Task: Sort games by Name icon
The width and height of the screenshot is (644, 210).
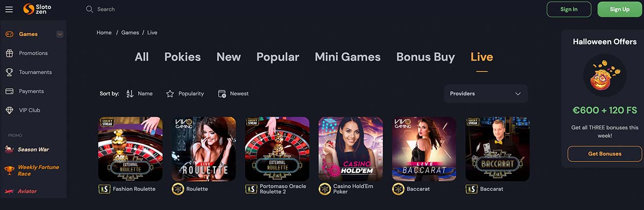Action: coord(130,93)
